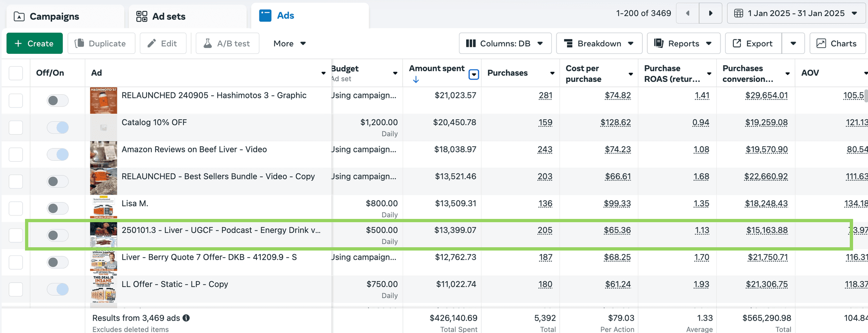
Task: Start an A/B test
Action: coord(228,43)
